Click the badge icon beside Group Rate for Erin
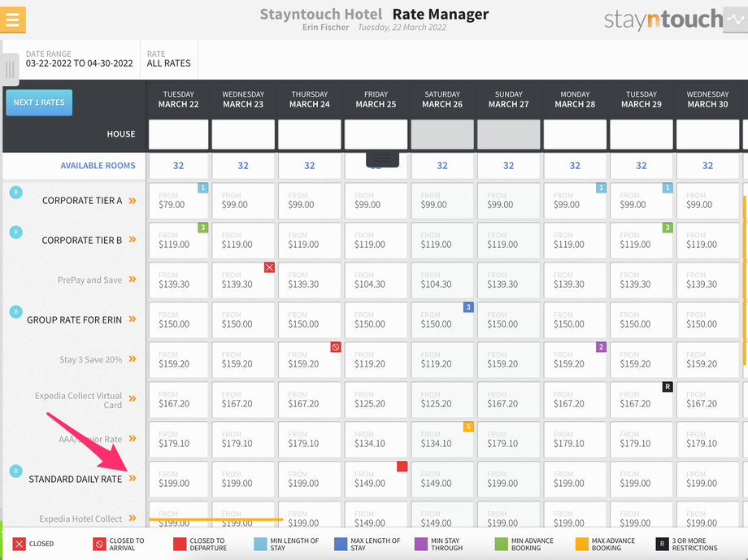The height and width of the screenshot is (560, 748). coord(15,312)
